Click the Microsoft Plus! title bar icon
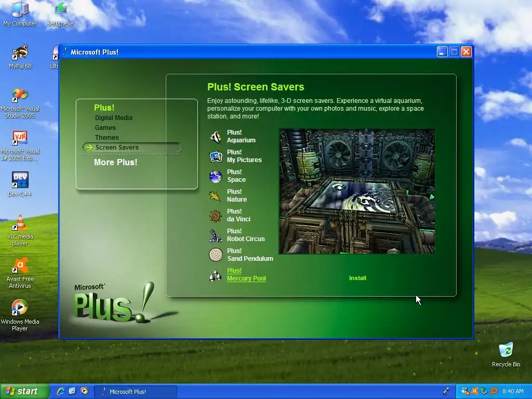 point(65,51)
